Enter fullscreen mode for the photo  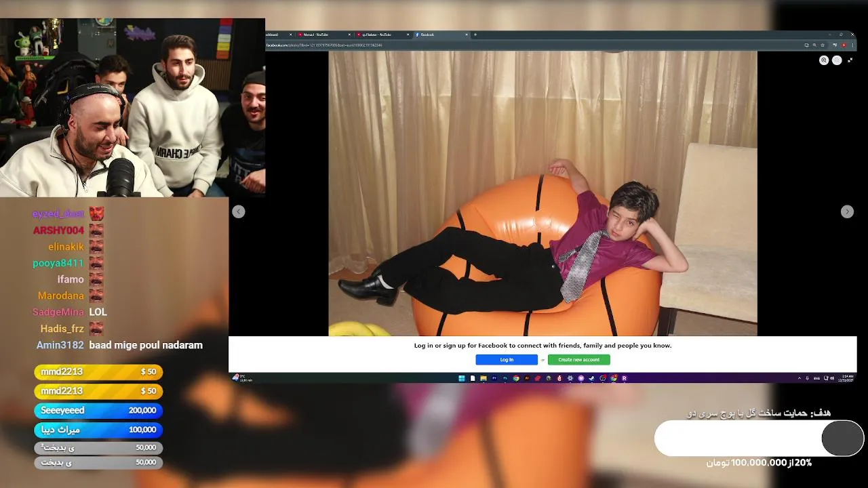tap(850, 60)
